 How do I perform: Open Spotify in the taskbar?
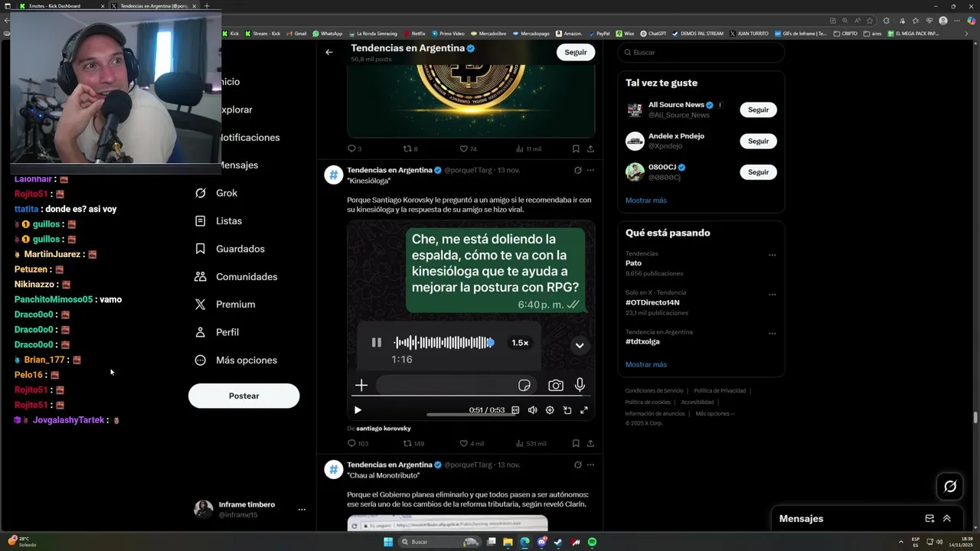593,542
